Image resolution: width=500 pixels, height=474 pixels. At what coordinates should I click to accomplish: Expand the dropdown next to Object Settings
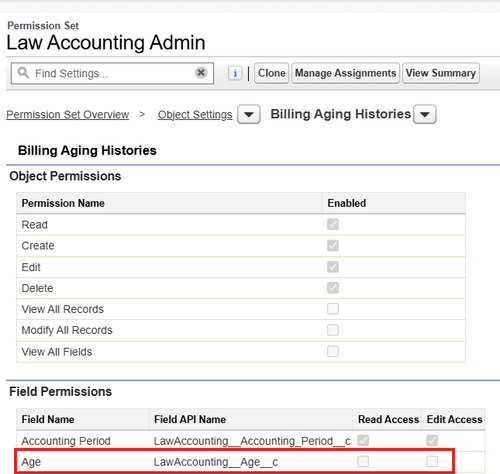[249, 114]
